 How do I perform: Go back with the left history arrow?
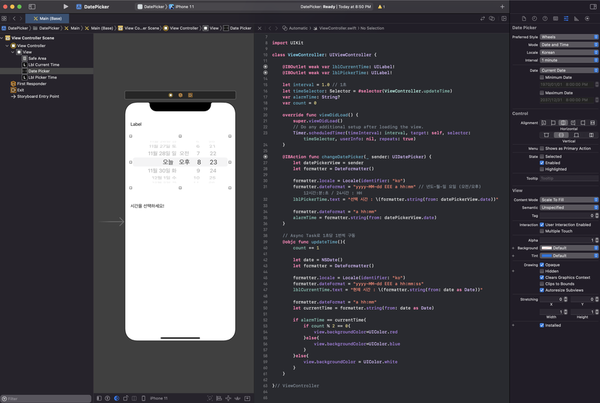14,18
